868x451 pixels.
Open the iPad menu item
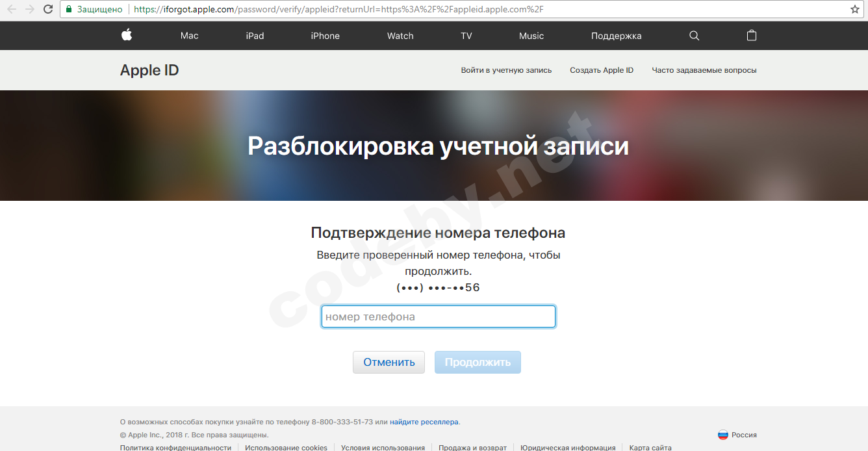[x=255, y=36]
